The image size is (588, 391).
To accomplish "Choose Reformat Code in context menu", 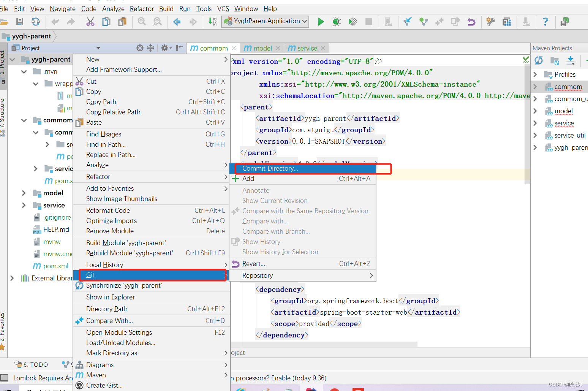I will coord(152,211).
